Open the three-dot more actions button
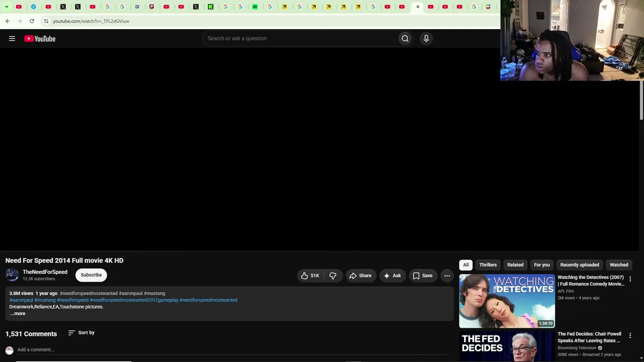Screen dimensions: 644x362 447,276
